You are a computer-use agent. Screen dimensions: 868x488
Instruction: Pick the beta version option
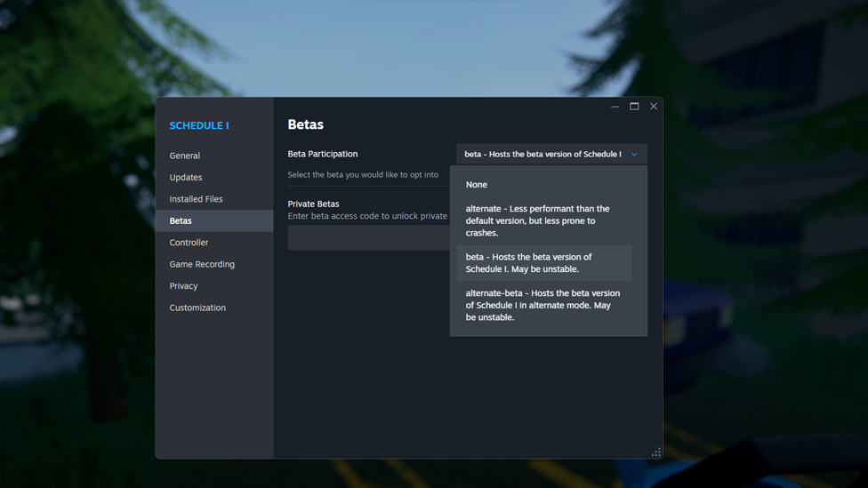pos(544,263)
